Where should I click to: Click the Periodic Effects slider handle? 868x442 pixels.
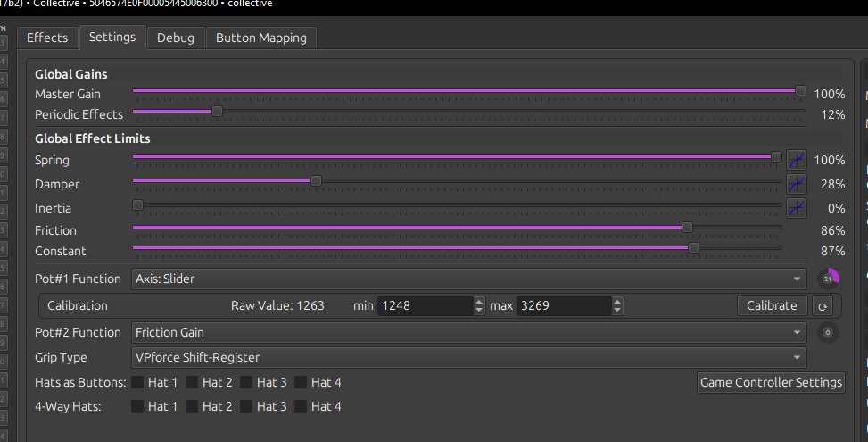(218, 111)
